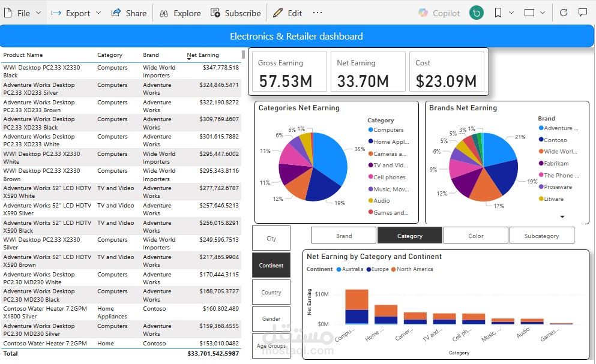Click the Games and... category legend entry
596x364 pixels.
coord(388,212)
